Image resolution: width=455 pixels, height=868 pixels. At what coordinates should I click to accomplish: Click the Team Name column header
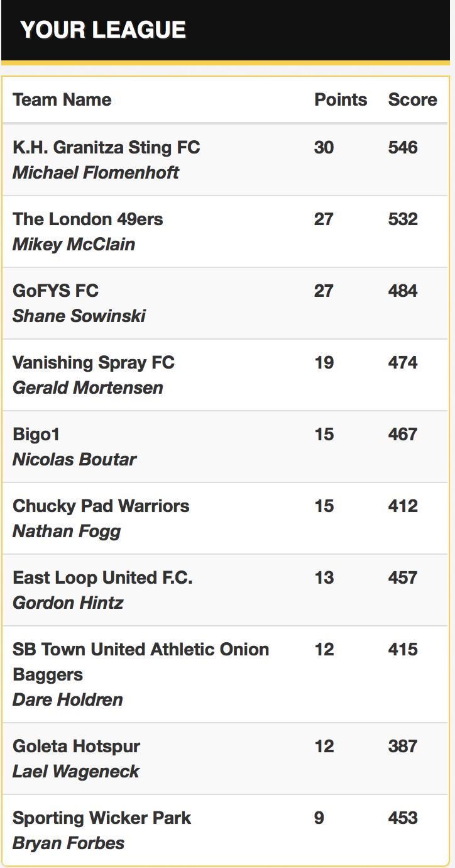(62, 99)
